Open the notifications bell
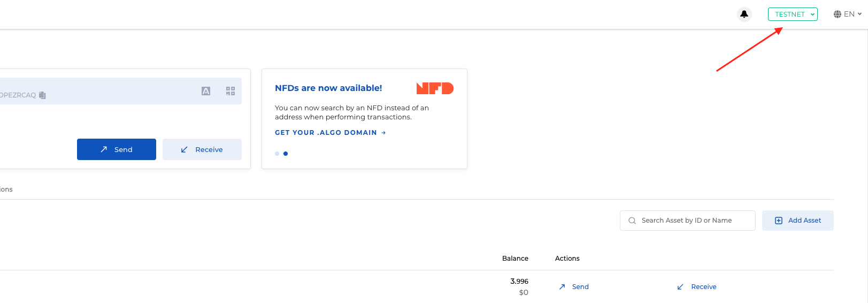The image size is (868, 303). 744,14
